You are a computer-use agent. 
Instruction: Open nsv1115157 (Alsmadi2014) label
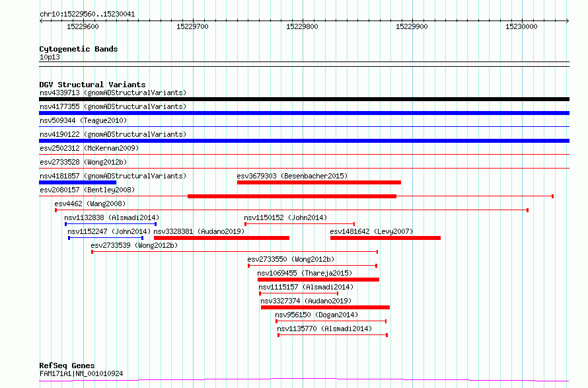click(306, 287)
